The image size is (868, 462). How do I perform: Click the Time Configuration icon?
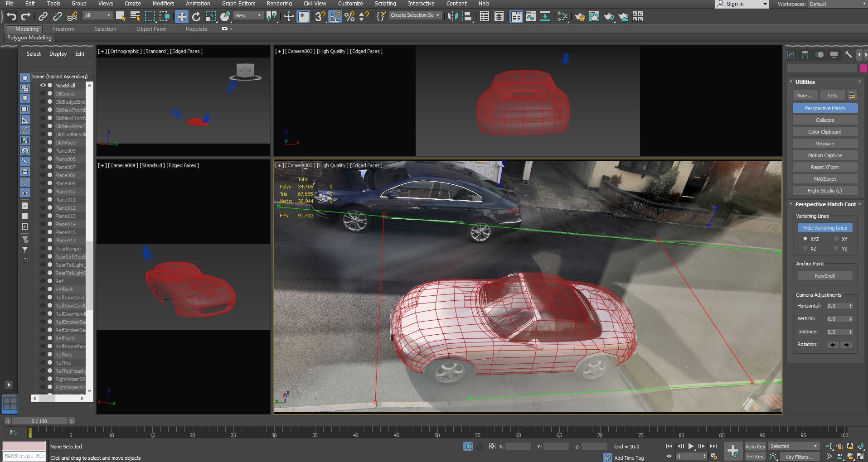(x=714, y=457)
